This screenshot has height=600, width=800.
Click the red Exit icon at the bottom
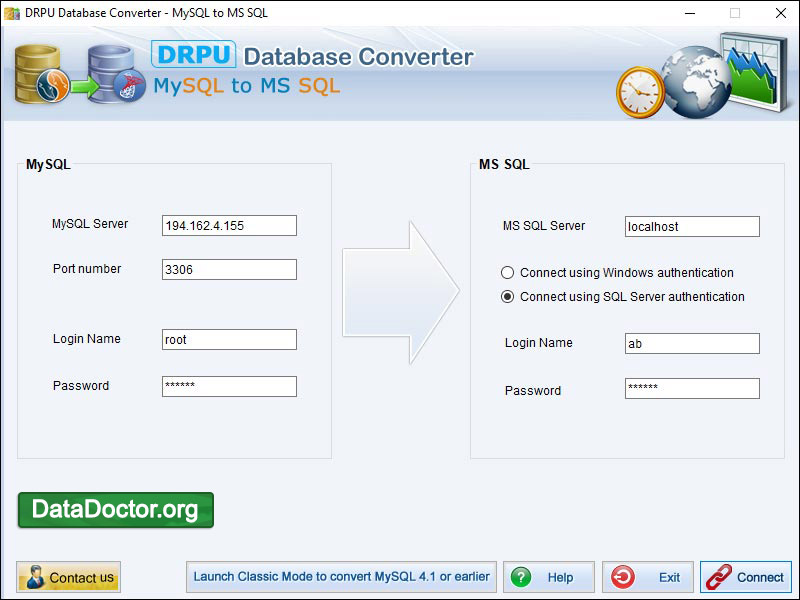622,577
